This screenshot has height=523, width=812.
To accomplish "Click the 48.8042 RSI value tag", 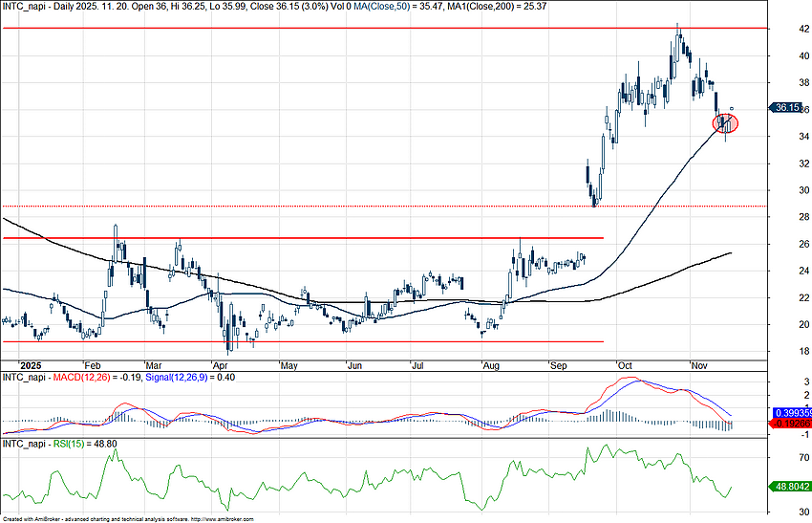I will [x=787, y=487].
